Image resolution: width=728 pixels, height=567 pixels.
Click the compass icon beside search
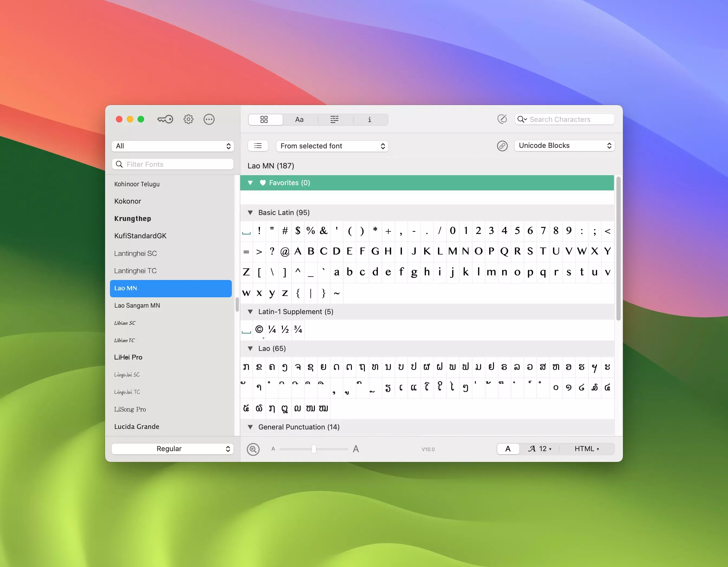coord(502,119)
